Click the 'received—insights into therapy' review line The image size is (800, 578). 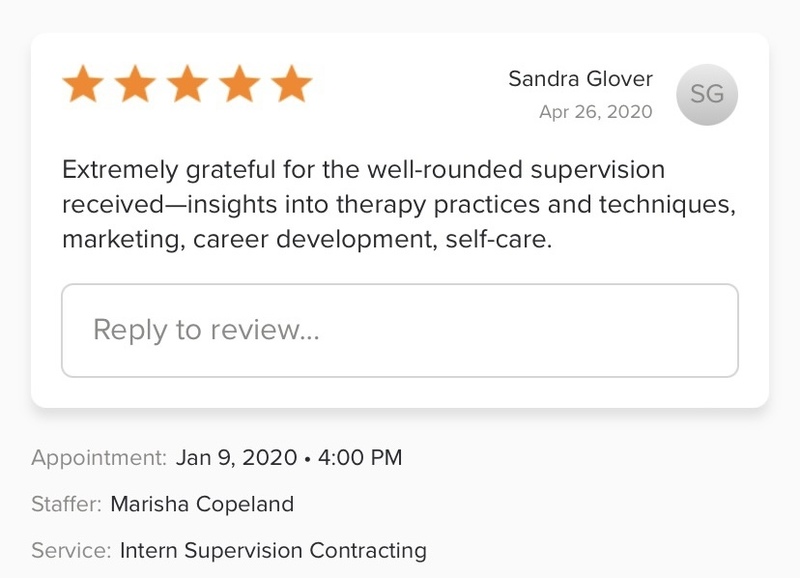pyautogui.click(x=398, y=205)
